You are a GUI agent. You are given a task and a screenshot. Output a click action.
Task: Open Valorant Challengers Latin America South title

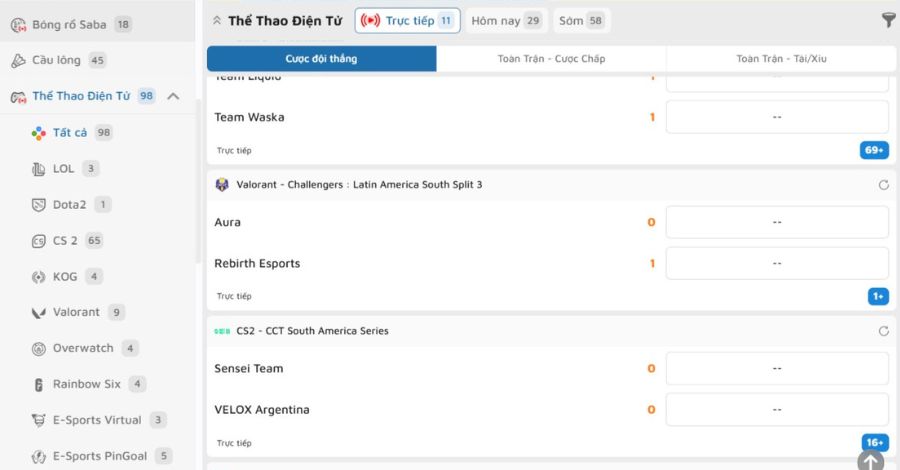tap(359, 185)
